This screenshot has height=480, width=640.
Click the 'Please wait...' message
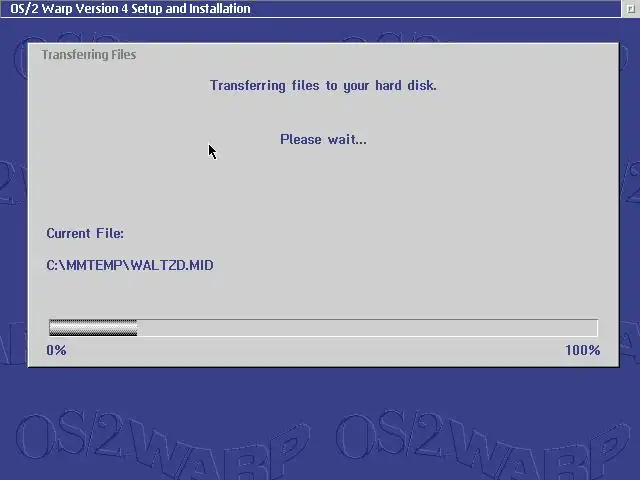coord(323,140)
